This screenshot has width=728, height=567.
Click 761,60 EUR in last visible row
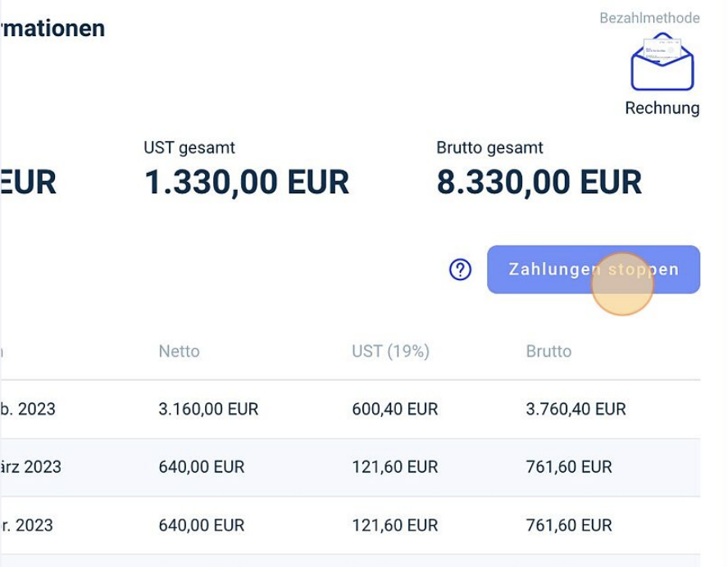pos(569,525)
